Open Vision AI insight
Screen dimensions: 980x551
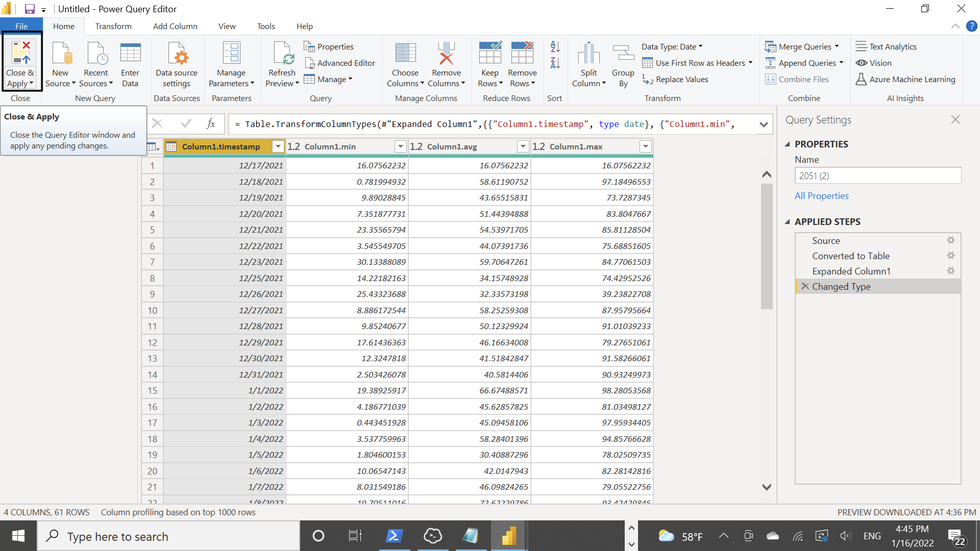pyautogui.click(x=874, y=63)
